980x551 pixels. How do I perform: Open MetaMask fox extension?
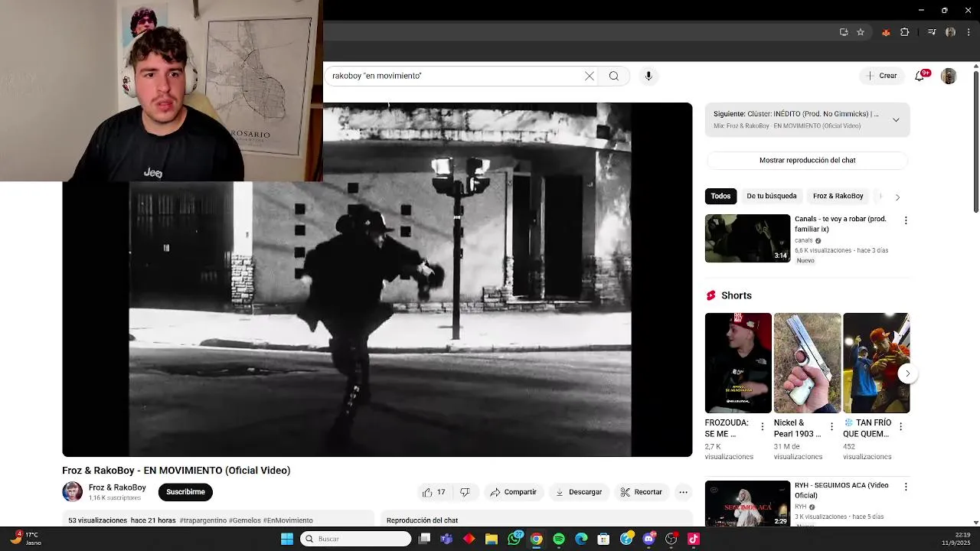point(886,32)
